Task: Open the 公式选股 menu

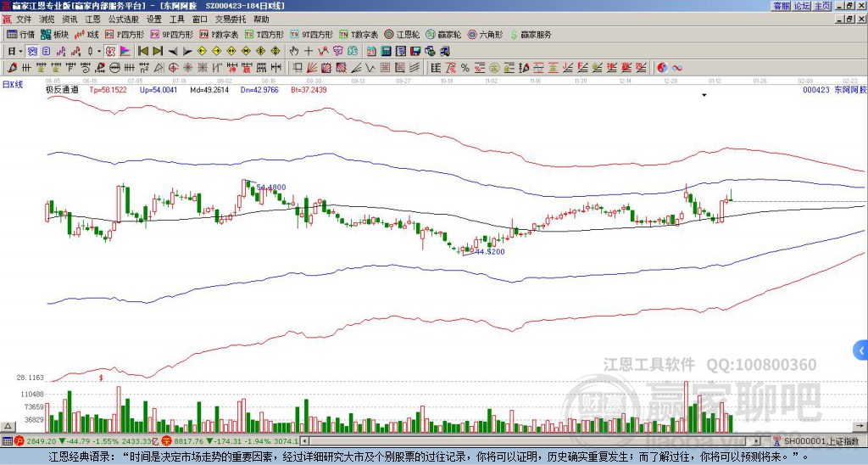Action: 124,20
